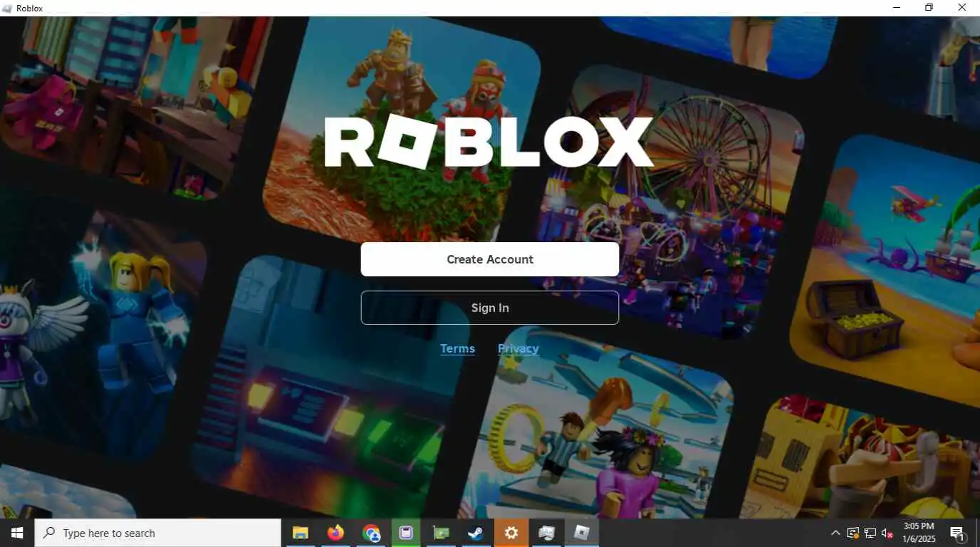Viewport: 980px width, 547px height.
Task: Launch Firefox from the taskbar
Action: pos(335,533)
